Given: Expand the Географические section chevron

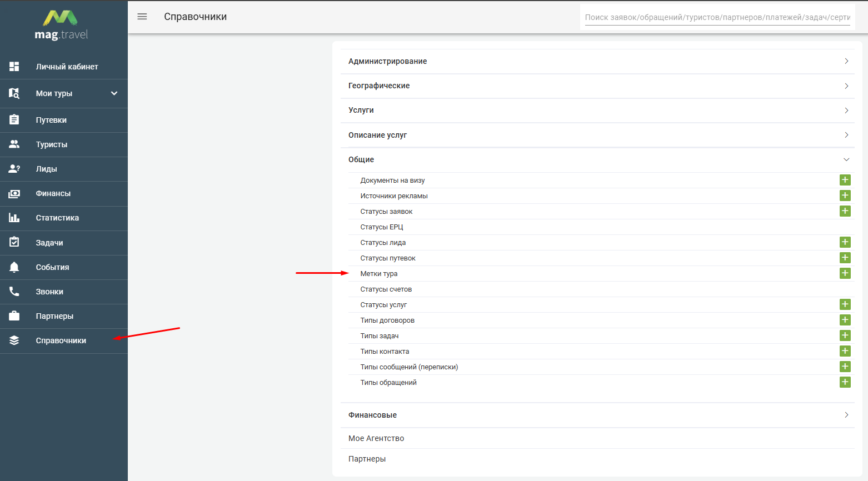Looking at the screenshot, I should [x=846, y=86].
